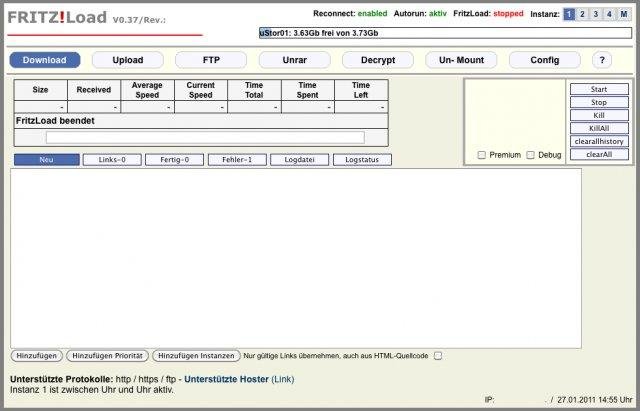Open the Un- Mount section
The width and height of the screenshot is (640, 411).
pyautogui.click(x=461, y=60)
